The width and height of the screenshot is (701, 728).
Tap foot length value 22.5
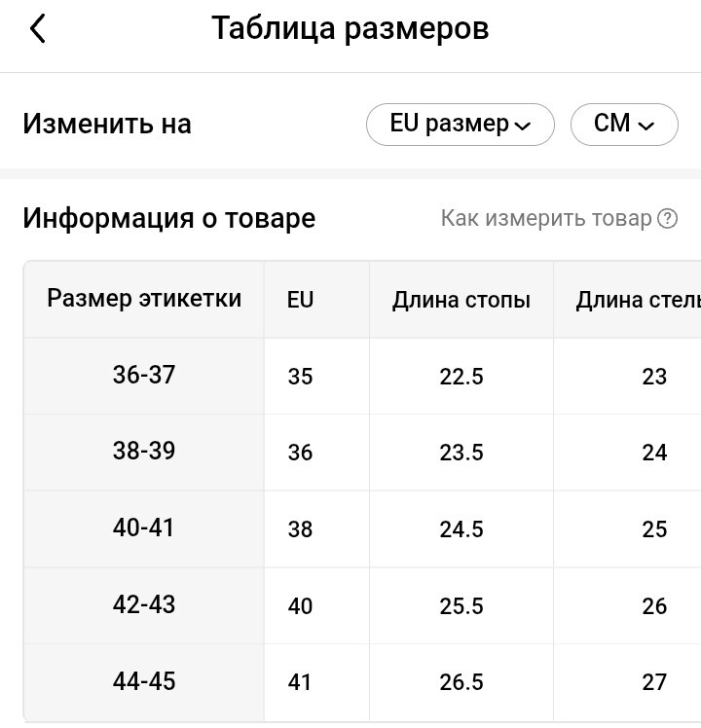[461, 376]
